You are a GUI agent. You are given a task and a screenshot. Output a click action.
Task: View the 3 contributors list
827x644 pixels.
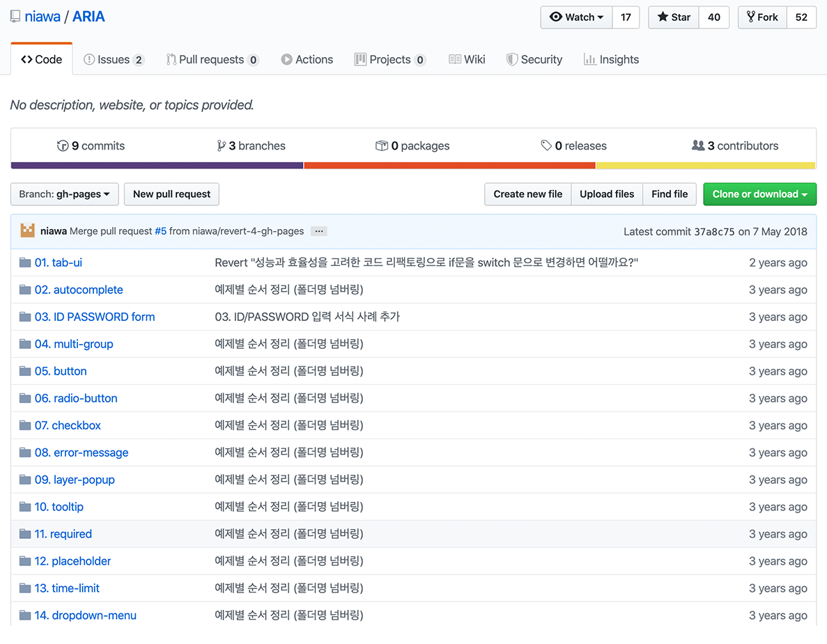(x=735, y=146)
